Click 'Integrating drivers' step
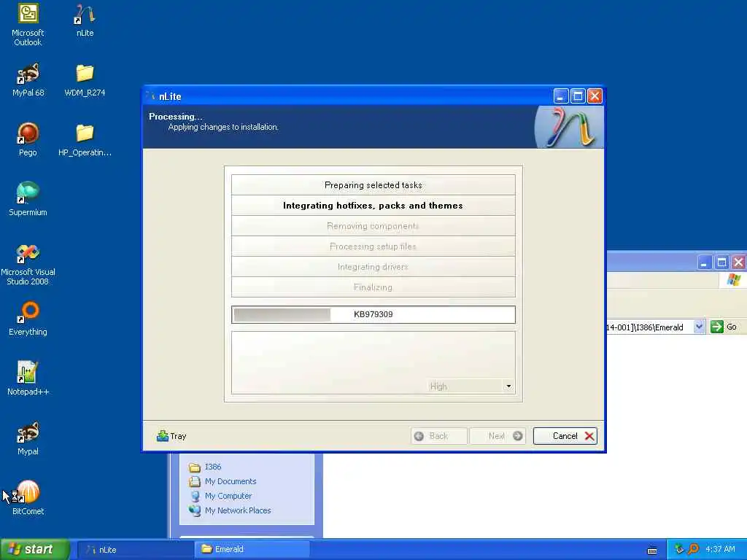The image size is (747, 560). click(373, 267)
